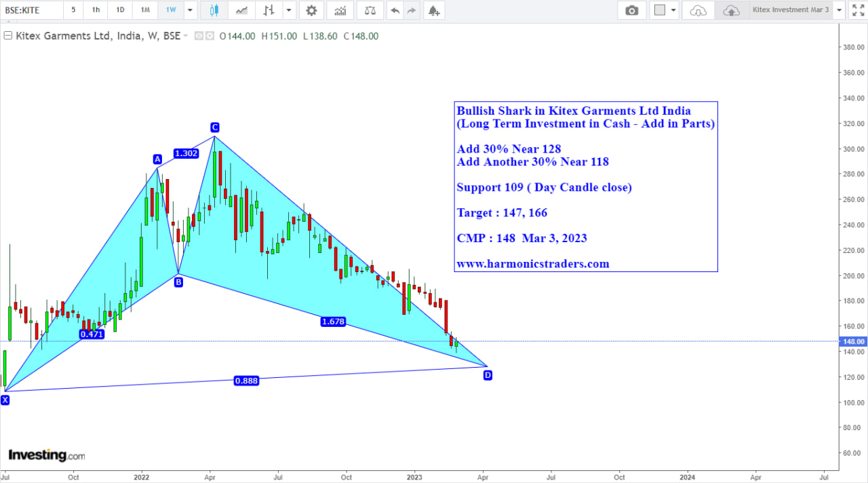The height and width of the screenshot is (483, 868).
Task: Select the 1D timeframe
Action: click(120, 10)
